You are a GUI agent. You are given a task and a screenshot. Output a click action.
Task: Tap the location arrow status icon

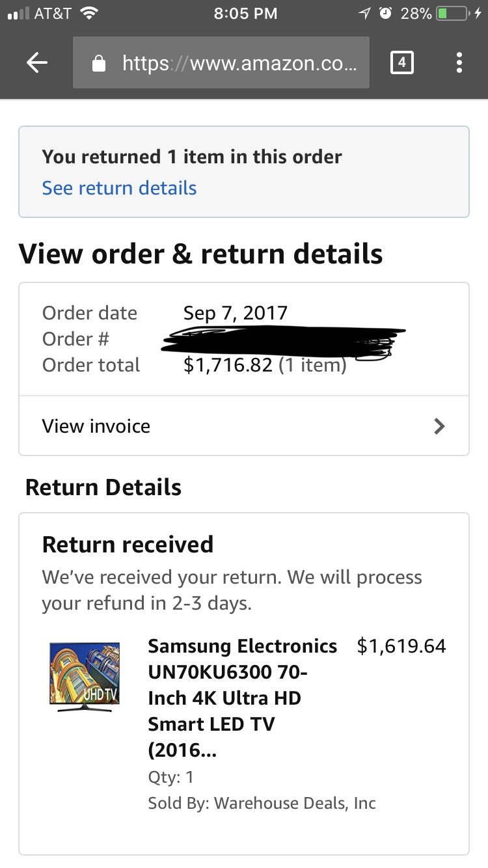(364, 13)
